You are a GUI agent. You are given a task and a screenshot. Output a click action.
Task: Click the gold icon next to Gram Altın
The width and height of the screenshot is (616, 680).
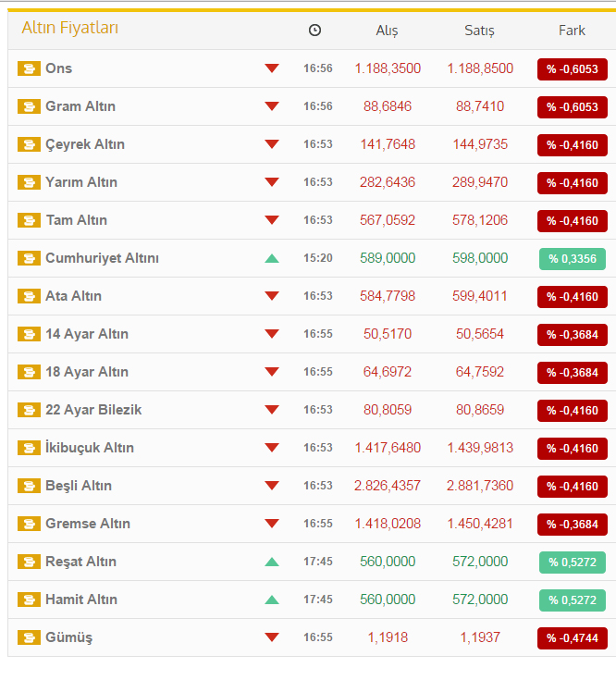pyautogui.click(x=28, y=106)
